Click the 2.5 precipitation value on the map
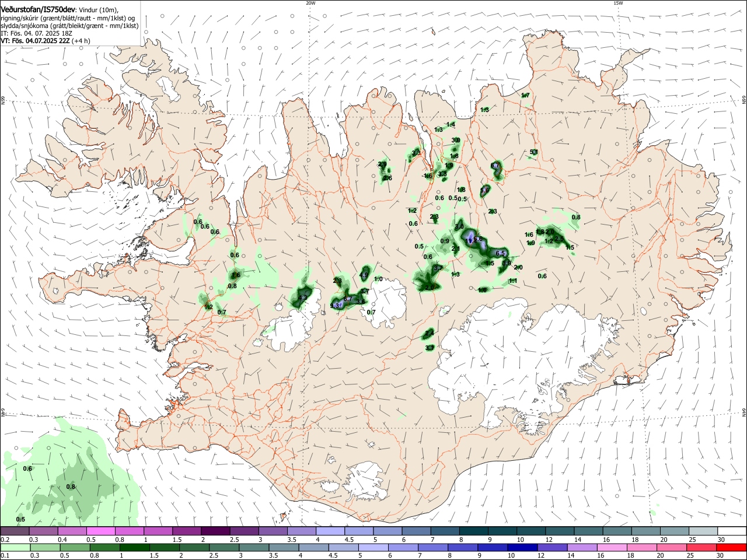747x560 pixels. [559, 239]
